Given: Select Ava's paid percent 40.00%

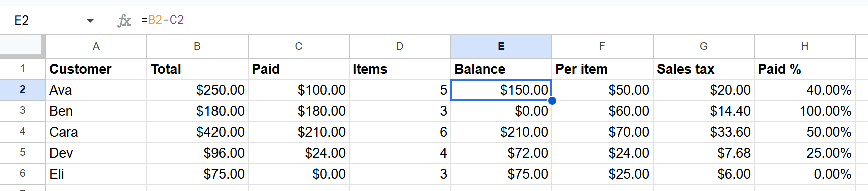Looking at the screenshot, I should pyautogui.click(x=805, y=90).
